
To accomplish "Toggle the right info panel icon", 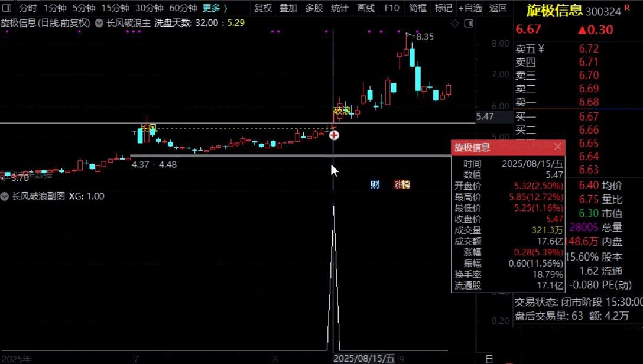I will pyautogui.click(x=468, y=24).
